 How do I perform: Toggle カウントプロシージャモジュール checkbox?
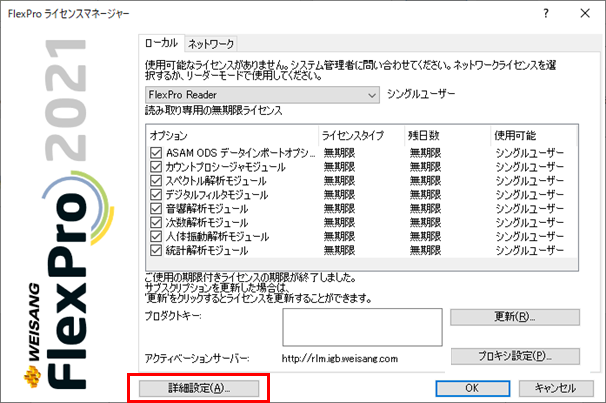pos(156,167)
